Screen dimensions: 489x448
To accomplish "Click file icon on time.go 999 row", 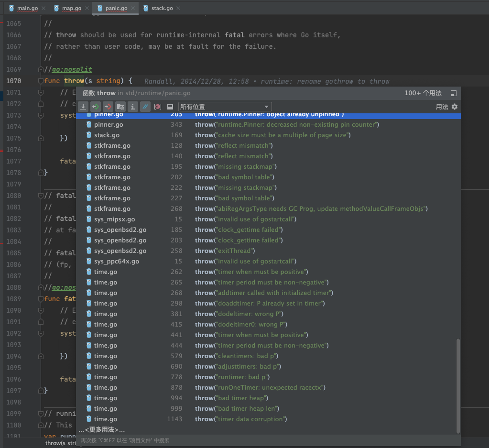I will click(88, 408).
